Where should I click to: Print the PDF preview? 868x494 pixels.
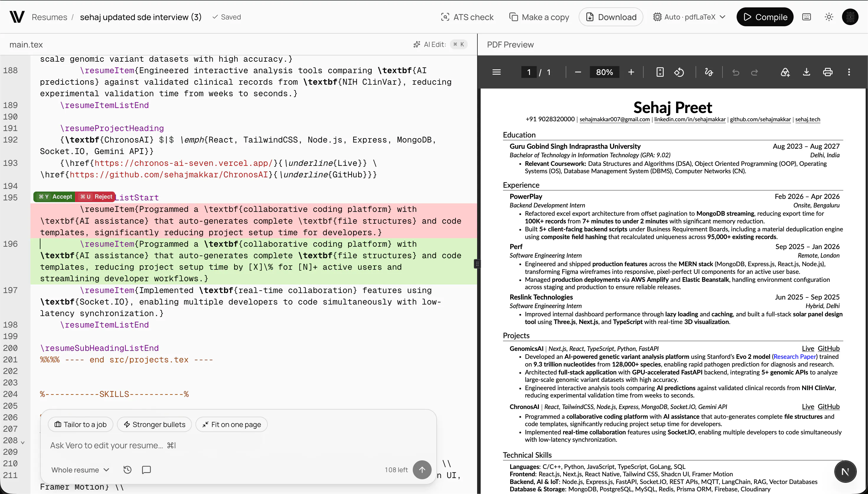[828, 72]
